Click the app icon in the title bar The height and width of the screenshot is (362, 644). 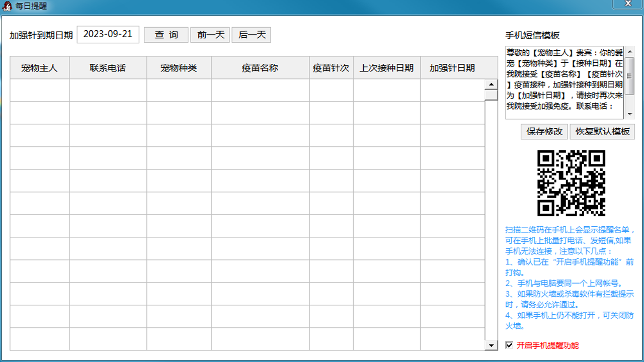[x=7, y=7]
